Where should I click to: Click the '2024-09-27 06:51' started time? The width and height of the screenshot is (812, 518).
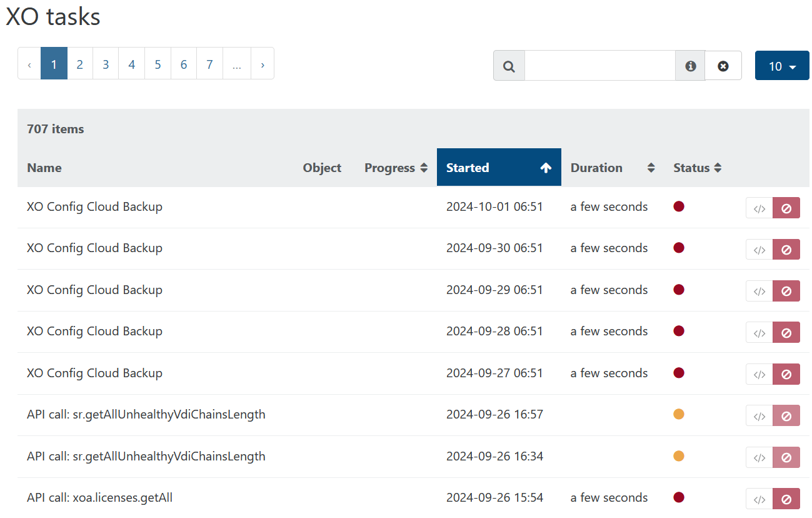click(494, 373)
